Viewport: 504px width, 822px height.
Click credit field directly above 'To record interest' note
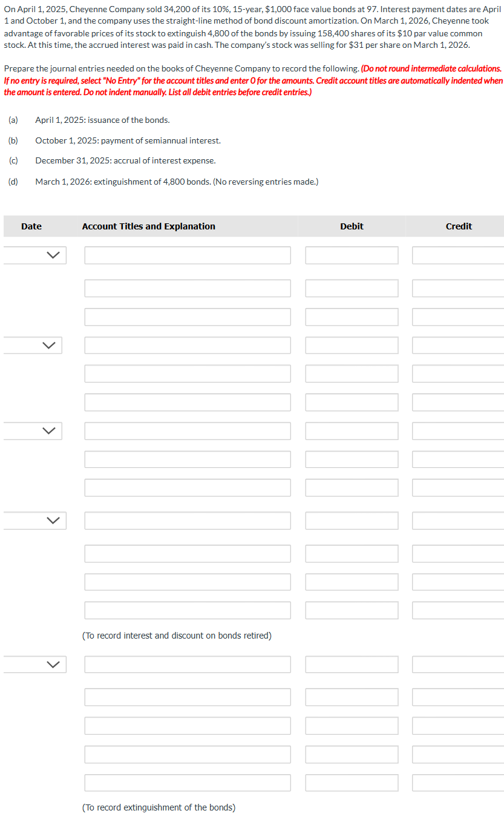point(458,610)
